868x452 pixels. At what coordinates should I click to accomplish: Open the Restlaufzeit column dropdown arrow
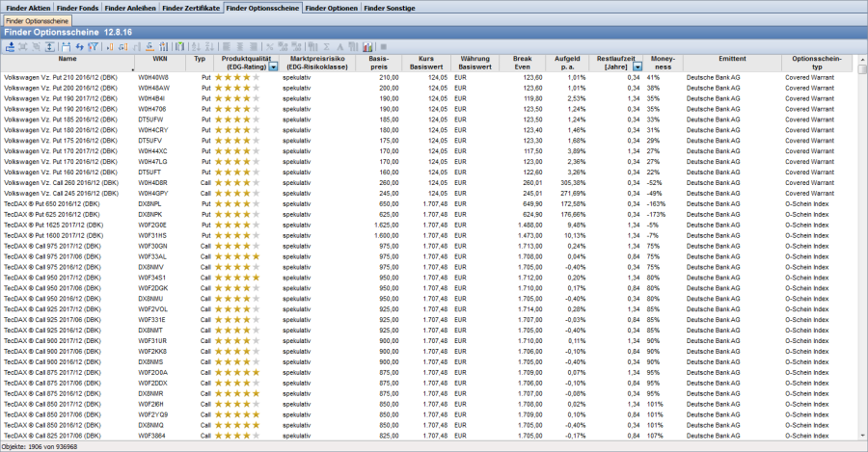637,66
